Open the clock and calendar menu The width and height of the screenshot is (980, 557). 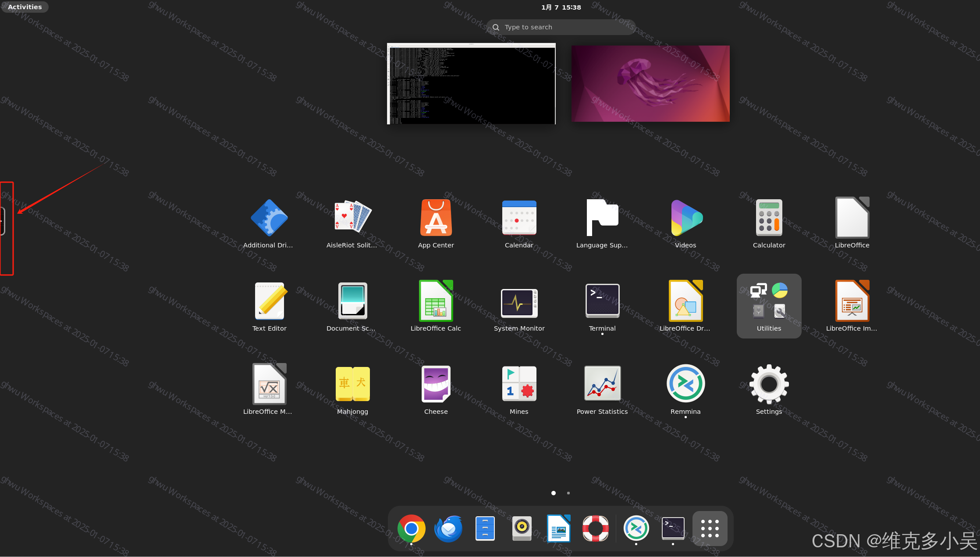click(x=561, y=7)
